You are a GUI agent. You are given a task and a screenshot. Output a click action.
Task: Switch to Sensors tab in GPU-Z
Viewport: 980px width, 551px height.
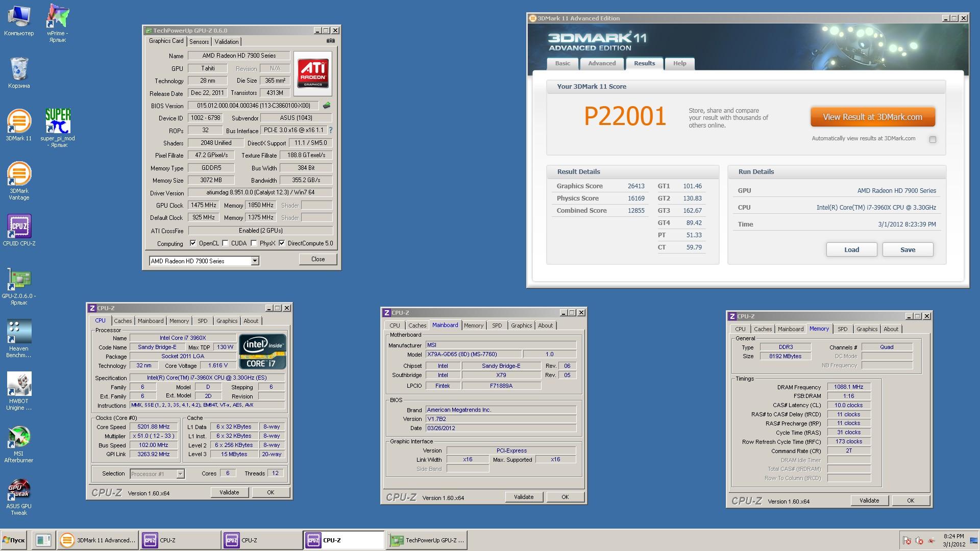[199, 42]
